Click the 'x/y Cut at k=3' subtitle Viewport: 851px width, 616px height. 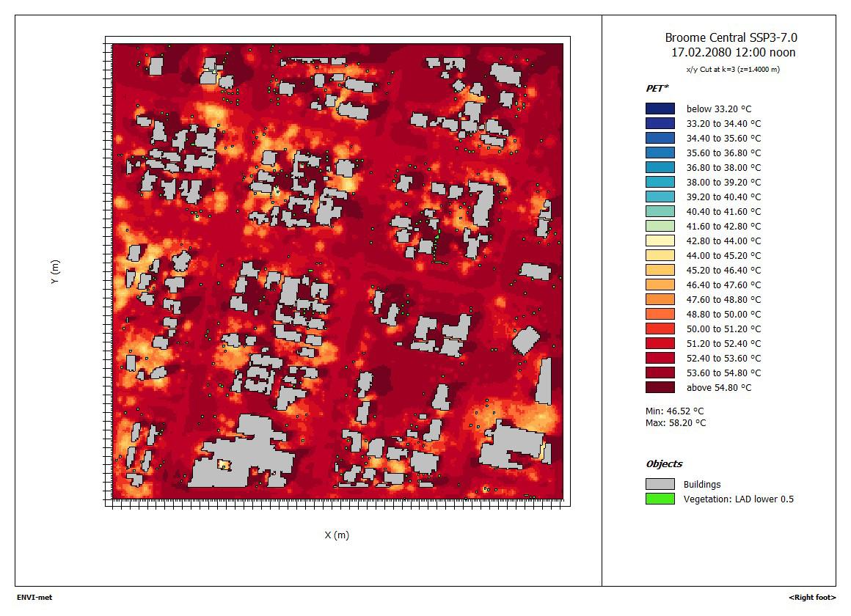733,70
